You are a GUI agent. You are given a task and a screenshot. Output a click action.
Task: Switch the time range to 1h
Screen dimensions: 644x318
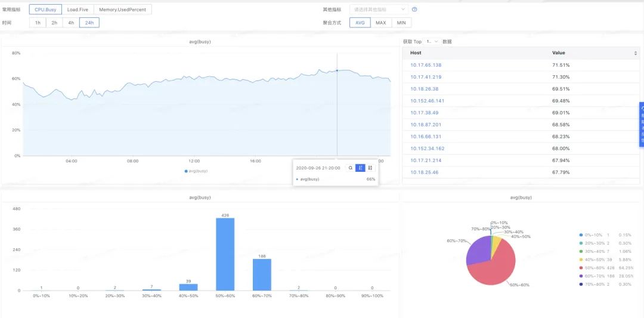point(38,23)
